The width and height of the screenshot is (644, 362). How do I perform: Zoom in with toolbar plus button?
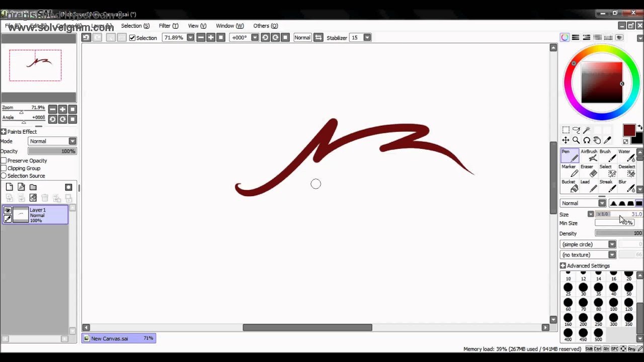point(210,38)
